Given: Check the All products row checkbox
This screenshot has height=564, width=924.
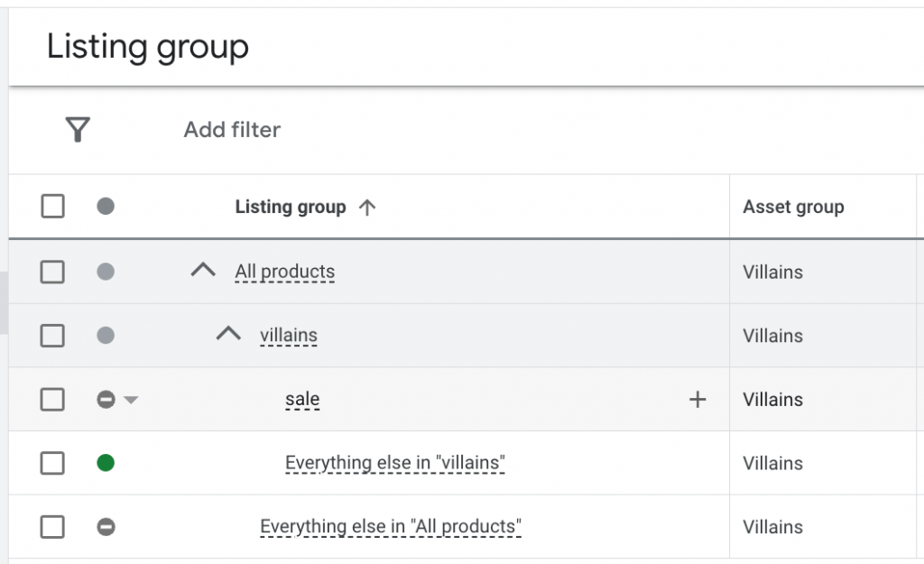Looking at the screenshot, I should click(52, 272).
